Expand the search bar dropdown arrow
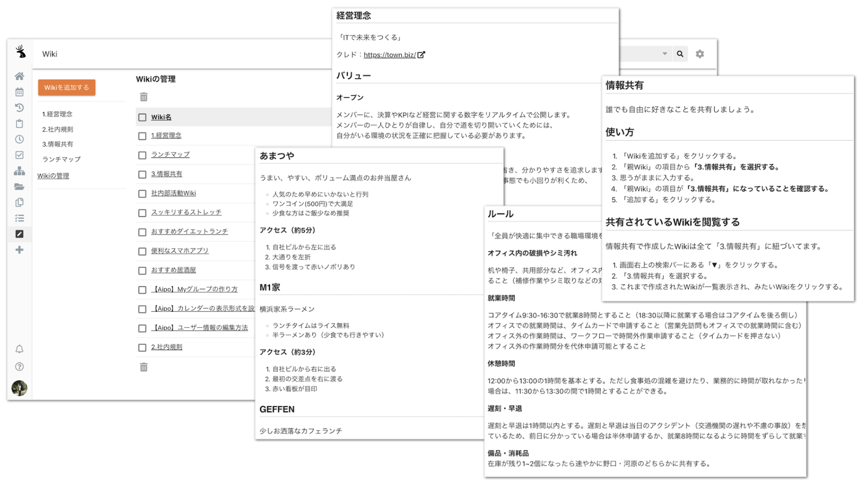Viewport: 868px width, 487px height. (665, 54)
